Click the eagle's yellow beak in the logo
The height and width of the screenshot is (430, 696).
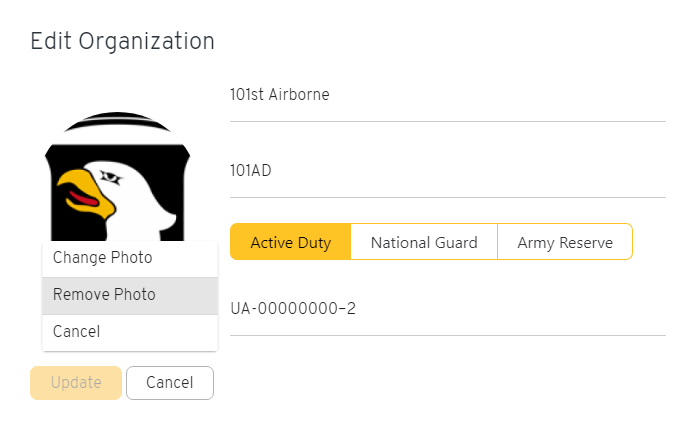(85, 194)
